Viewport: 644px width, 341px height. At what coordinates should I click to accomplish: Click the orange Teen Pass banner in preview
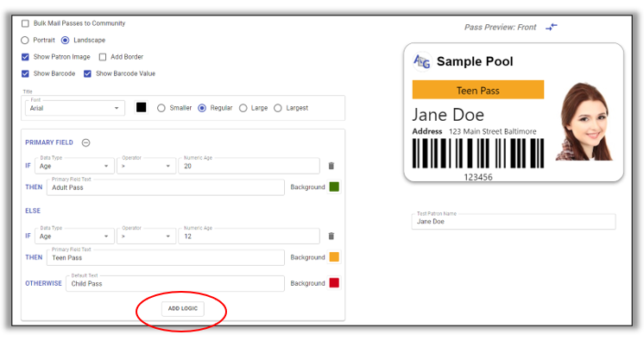[x=478, y=90]
